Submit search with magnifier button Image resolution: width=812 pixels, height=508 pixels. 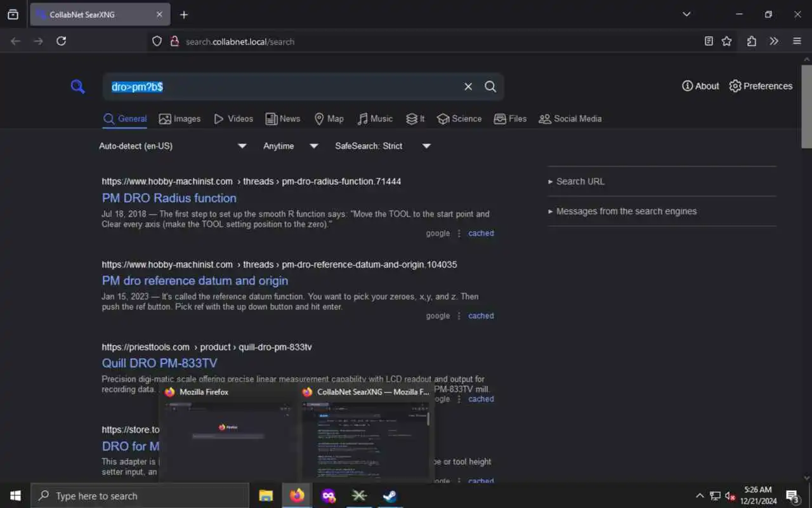point(490,86)
